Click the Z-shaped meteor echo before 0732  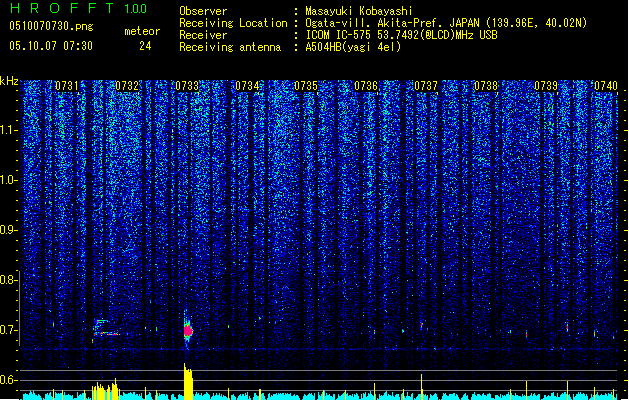coord(105,328)
